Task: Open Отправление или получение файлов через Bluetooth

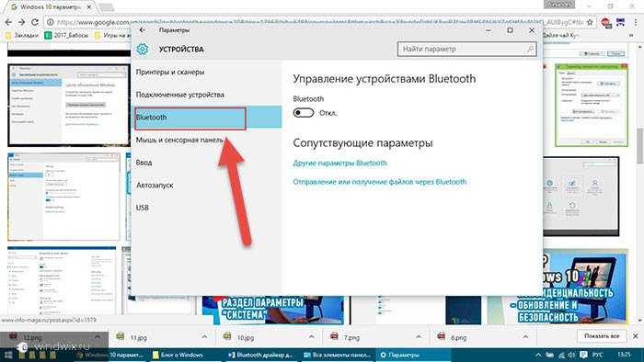Action: pos(379,182)
